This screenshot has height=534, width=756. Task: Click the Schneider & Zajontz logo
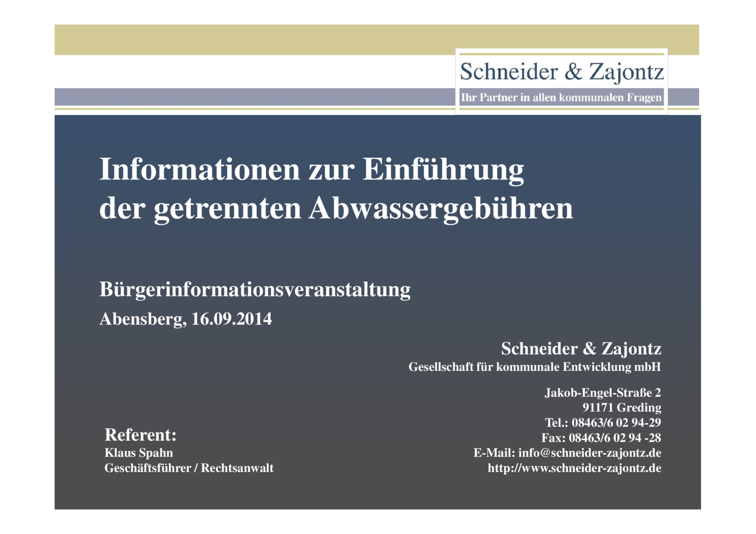[x=562, y=71]
